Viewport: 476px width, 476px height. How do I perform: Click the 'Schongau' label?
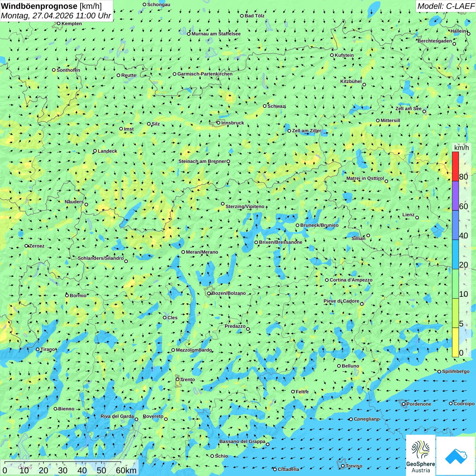pos(159,4)
